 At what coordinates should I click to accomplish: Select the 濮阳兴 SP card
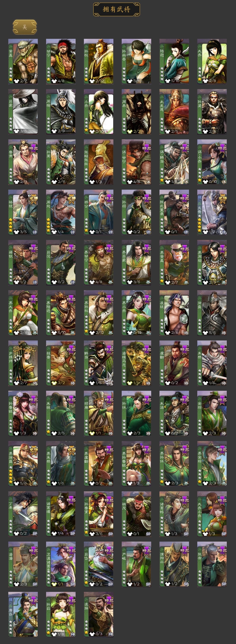click(174, 564)
